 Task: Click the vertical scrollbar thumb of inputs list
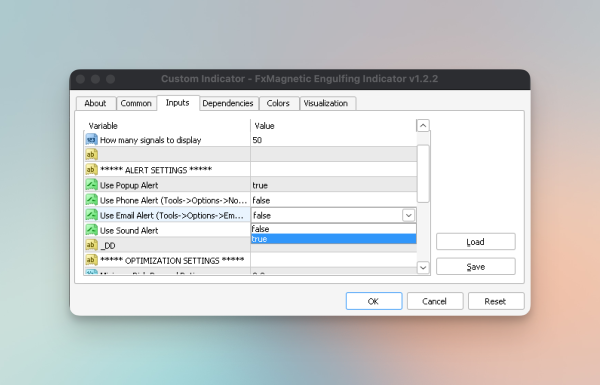423,173
